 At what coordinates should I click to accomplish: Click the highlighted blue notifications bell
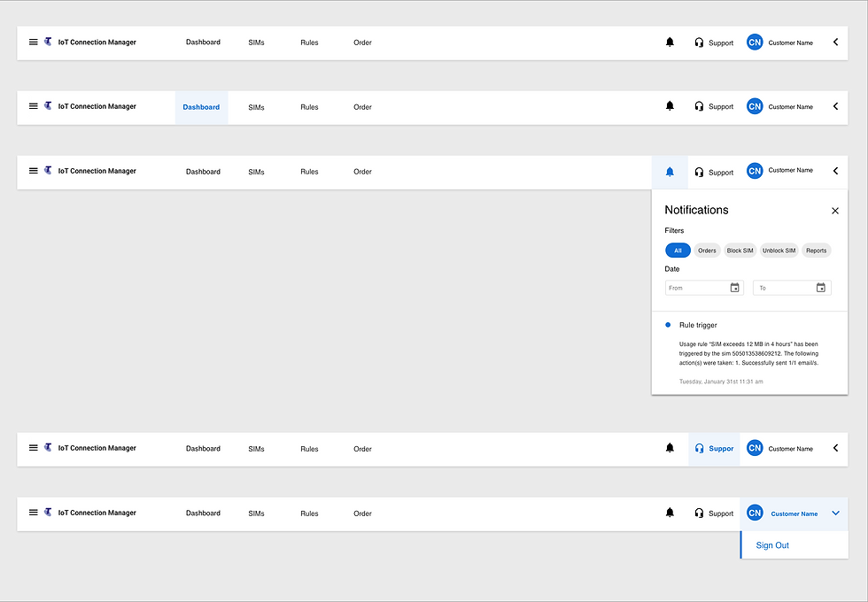click(670, 172)
